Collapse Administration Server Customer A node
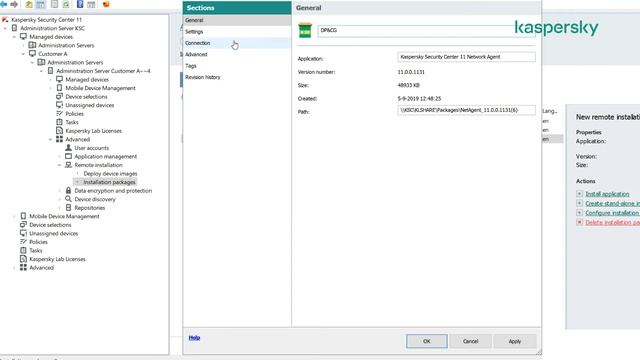Viewport: 640px width, 360px height. pos(41,71)
